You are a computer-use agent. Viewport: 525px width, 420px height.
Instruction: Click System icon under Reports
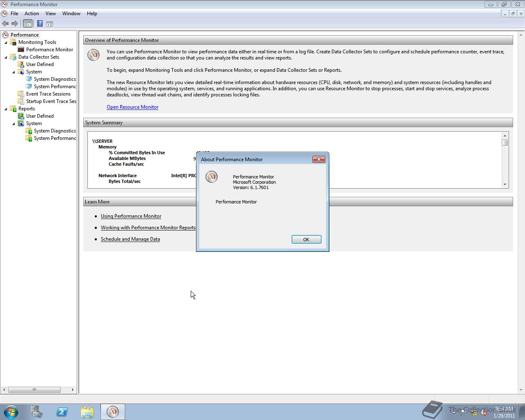(21, 123)
